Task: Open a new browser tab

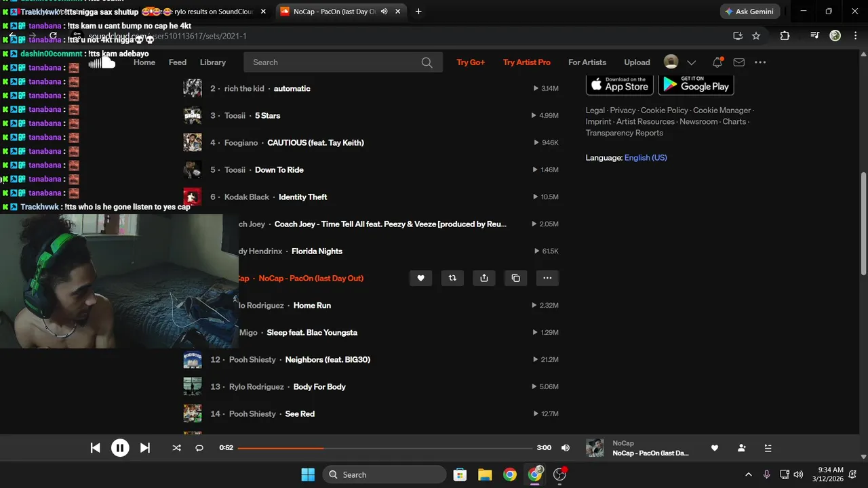Action: 418,12
